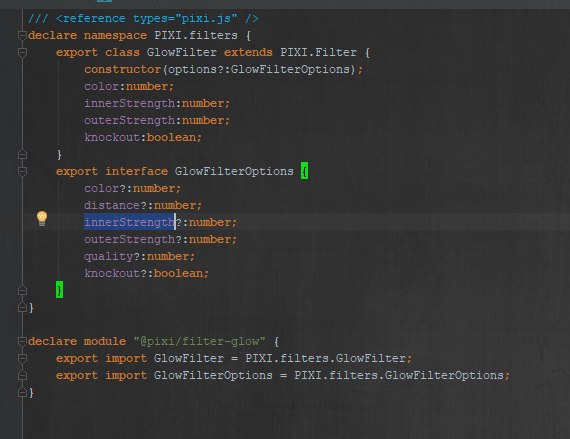The image size is (570, 439).
Task: Click the fold end marker closing the module
Action: pos(22,392)
